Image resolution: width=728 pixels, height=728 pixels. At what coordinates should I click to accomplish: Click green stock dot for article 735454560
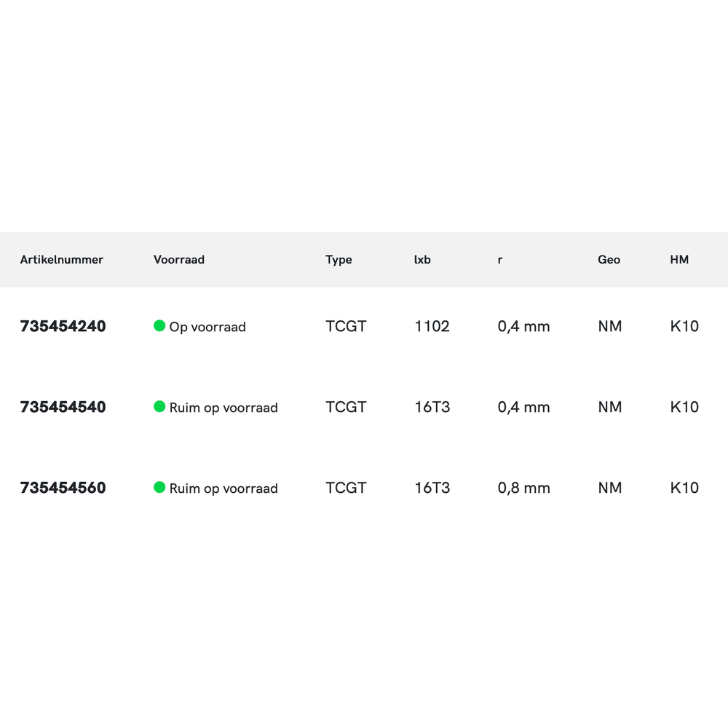tap(159, 488)
